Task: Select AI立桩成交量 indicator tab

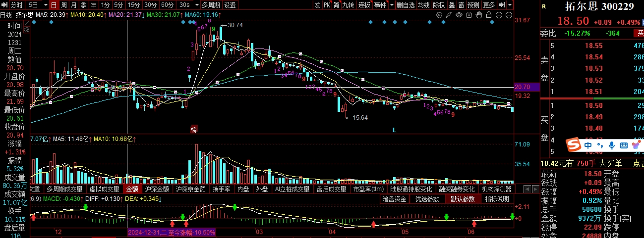Action: click(292, 189)
